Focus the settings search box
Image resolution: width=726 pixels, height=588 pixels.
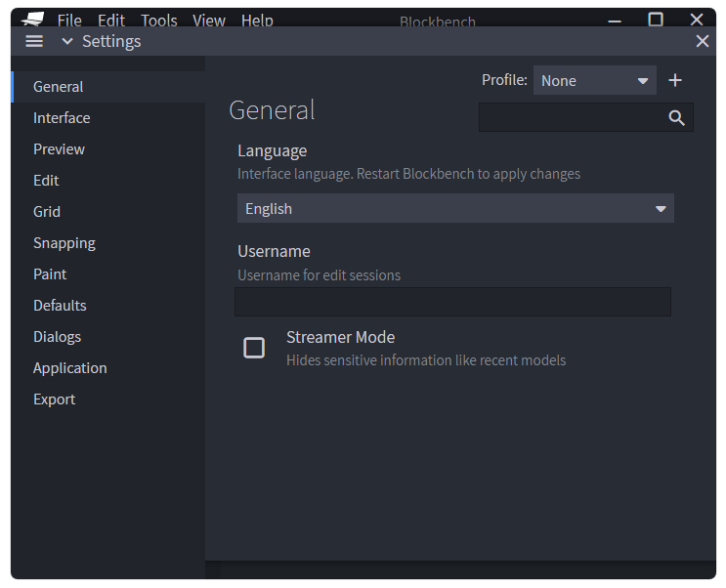[572, 118]
